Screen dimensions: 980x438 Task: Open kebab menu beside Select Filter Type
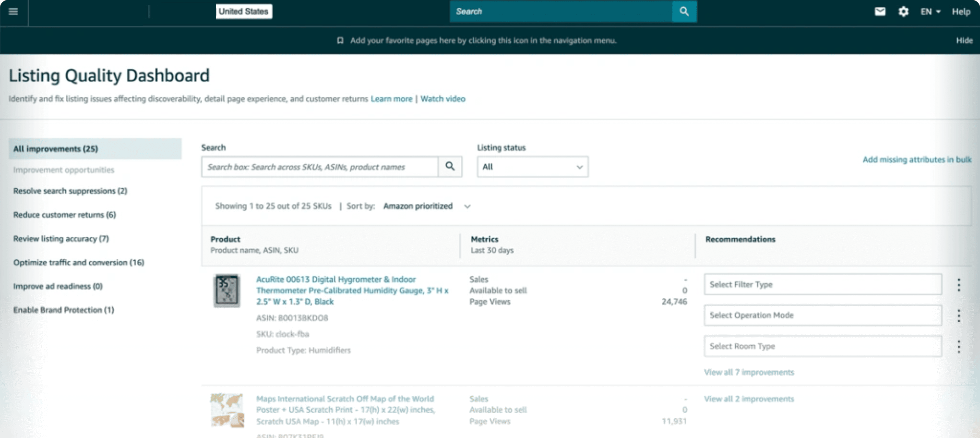[x=958, y=285]
